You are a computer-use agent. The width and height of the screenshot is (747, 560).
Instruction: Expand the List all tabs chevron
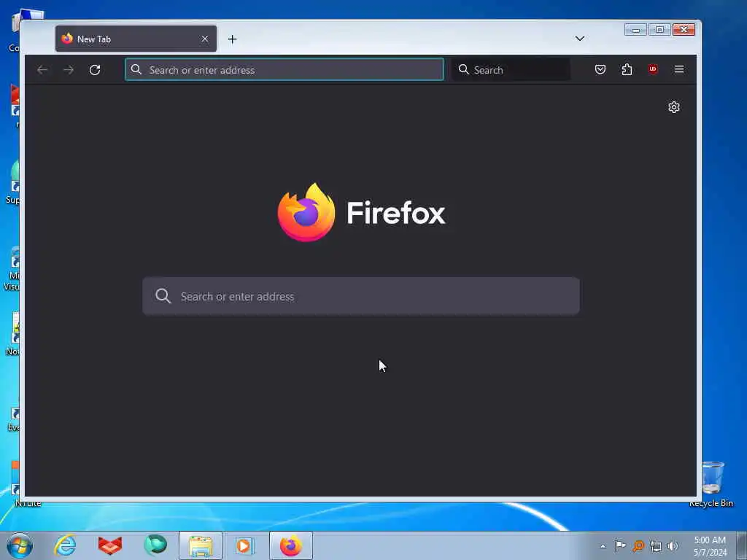[x=580, y=39]
